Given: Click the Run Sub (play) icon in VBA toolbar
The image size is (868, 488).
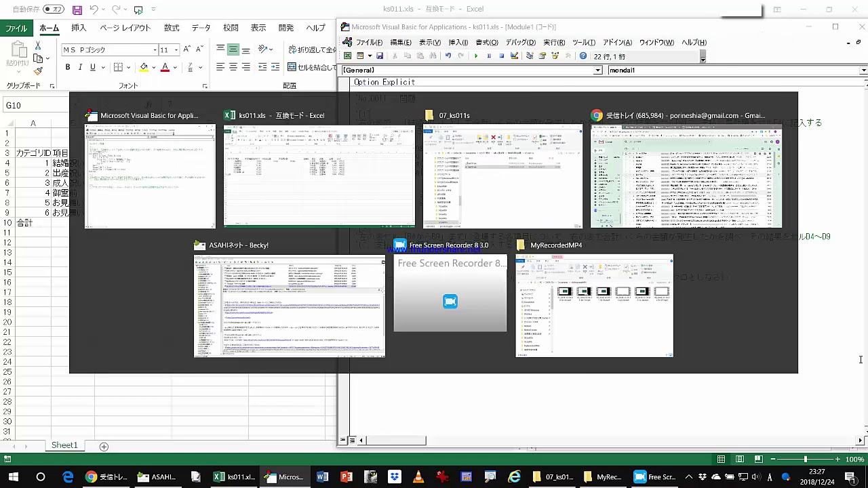Looking at the screenshot, I should click(476, 56).
